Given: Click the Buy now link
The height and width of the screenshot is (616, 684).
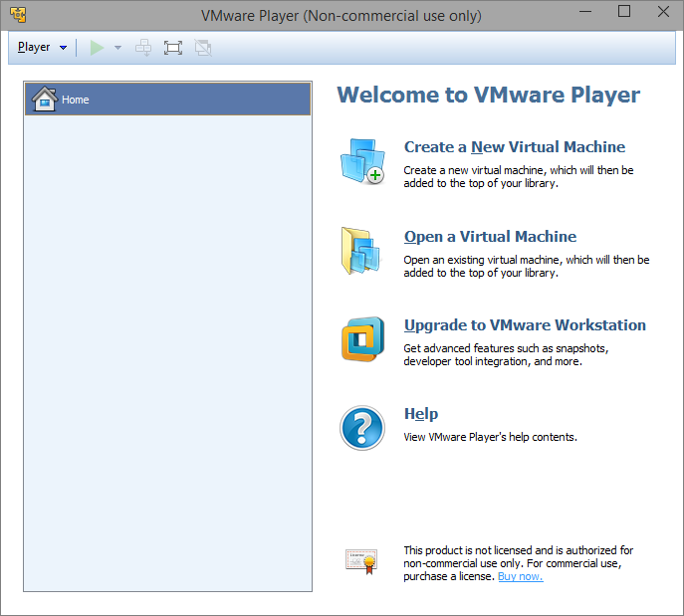Looking at the screenshot, I should (x=521, y=576).
